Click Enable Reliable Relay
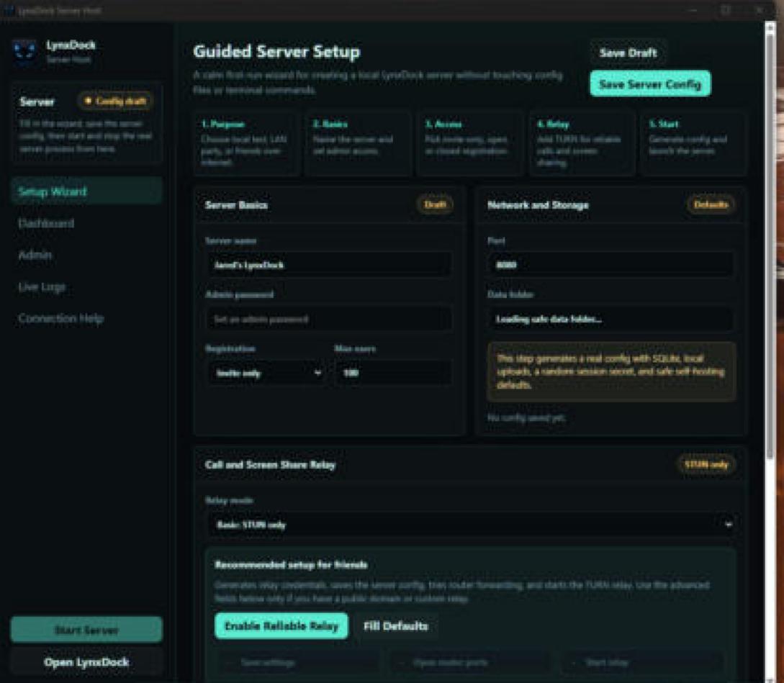 pyautogui.click(x=281, y=626)
